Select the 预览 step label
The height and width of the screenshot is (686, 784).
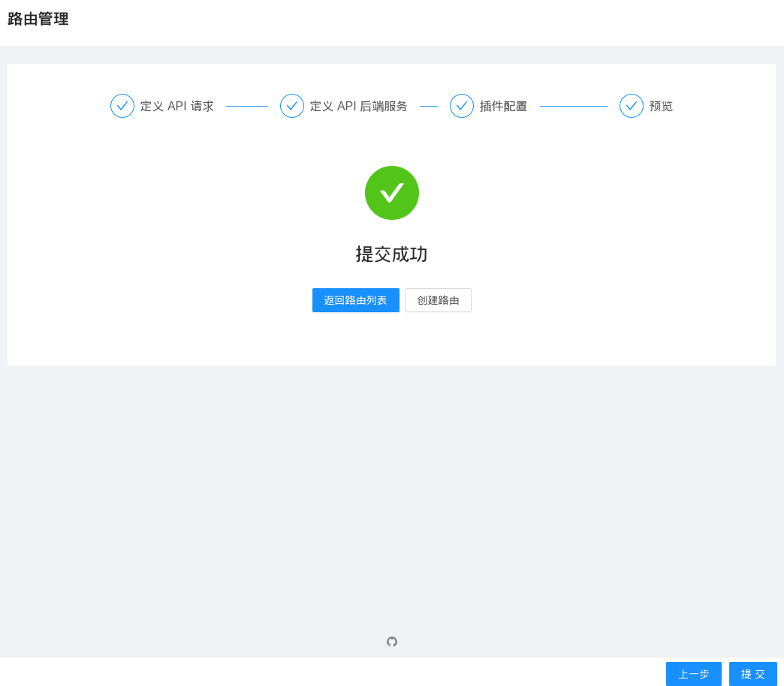661,106
